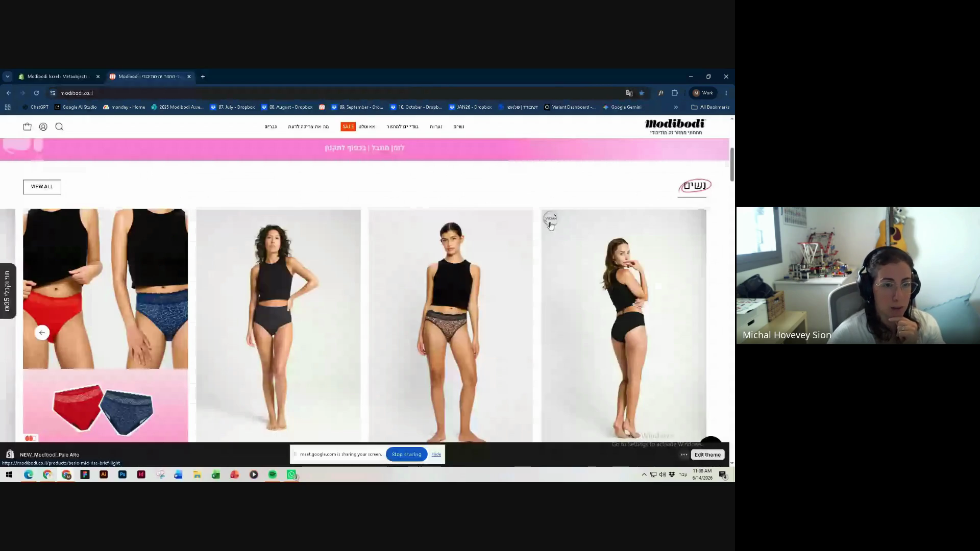Click the VIEW ALL button
Screen dimensions: 980x551
(x=42, y=187)
